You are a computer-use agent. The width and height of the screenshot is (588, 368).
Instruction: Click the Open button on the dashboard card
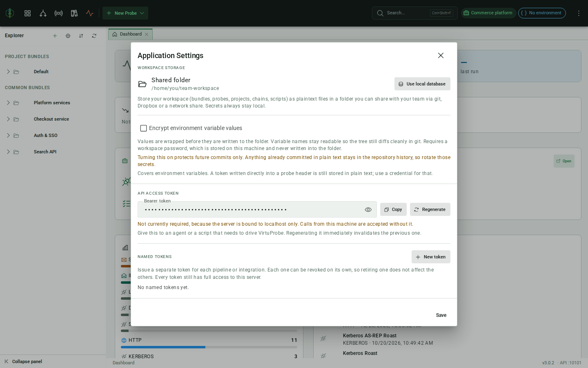pyautogui.click(x=564, y=161)
